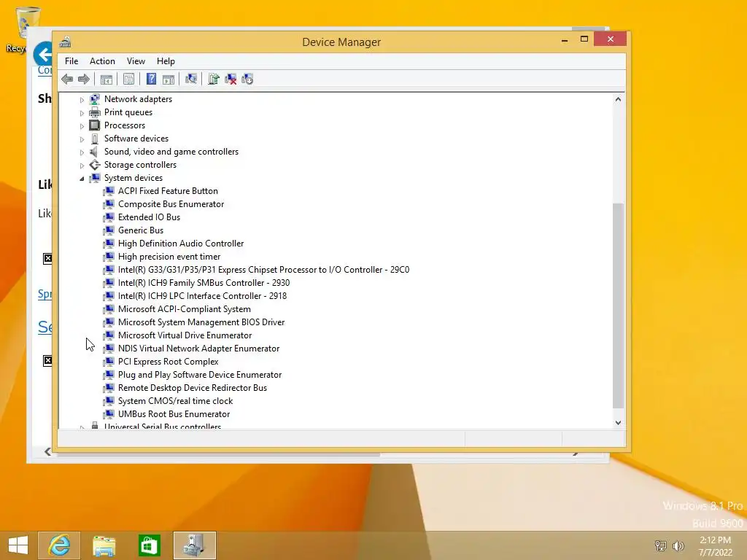Click the blue back arrow in Control Panel window
This screenshot has height=560, width=747.
click(x=44, y=54)
